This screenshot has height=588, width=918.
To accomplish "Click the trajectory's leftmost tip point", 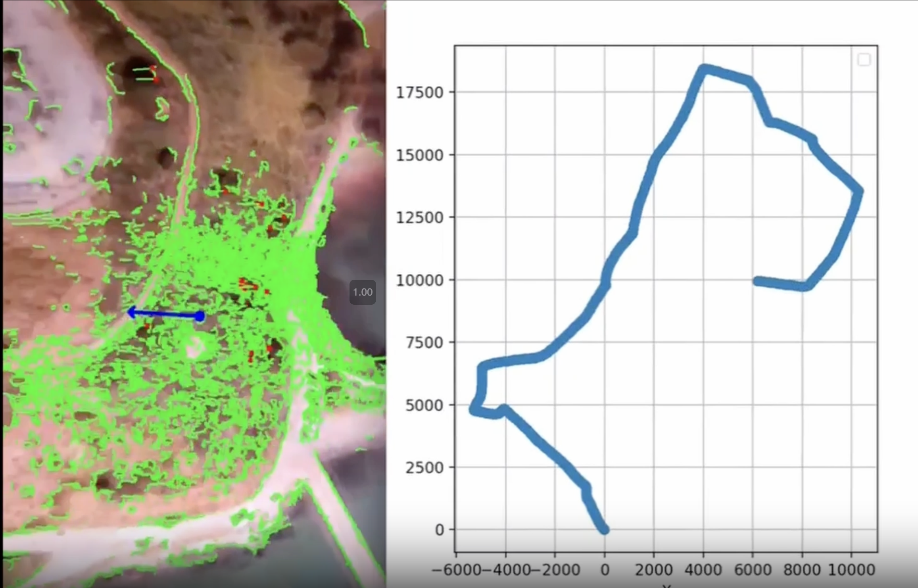I will click(x=472, y=410).
